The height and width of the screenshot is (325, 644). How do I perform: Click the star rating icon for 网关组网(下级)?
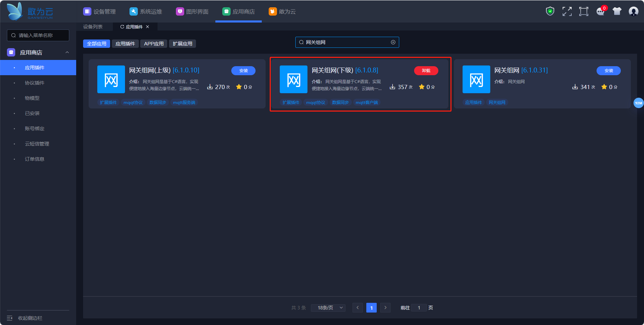point(422,87)
